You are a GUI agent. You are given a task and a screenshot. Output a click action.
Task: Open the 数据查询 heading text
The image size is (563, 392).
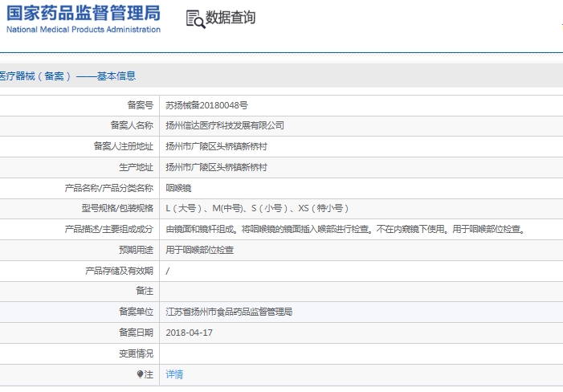point(231,17)
